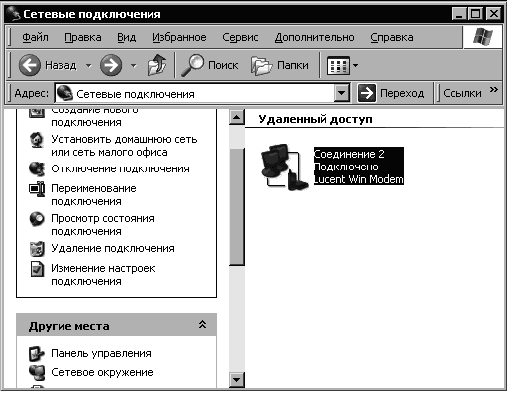Viewport: 508px width, 393px height.
Task: Click the disconnect connection icon
Action: (x=37, y=169)
